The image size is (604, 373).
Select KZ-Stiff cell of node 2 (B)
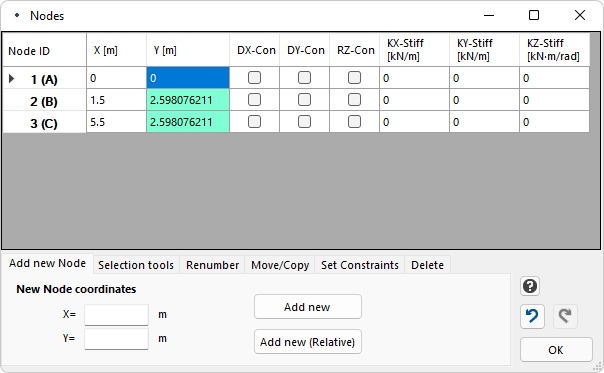[555, 100]
